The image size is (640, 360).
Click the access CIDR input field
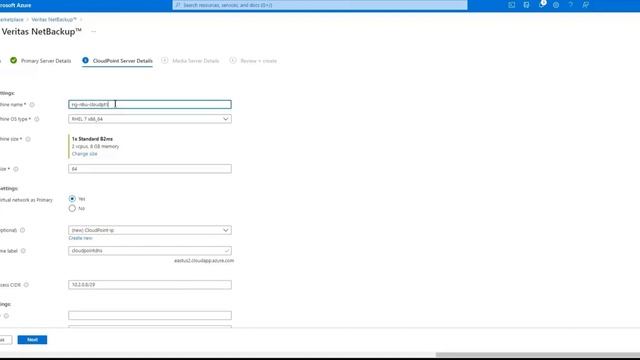150,284
